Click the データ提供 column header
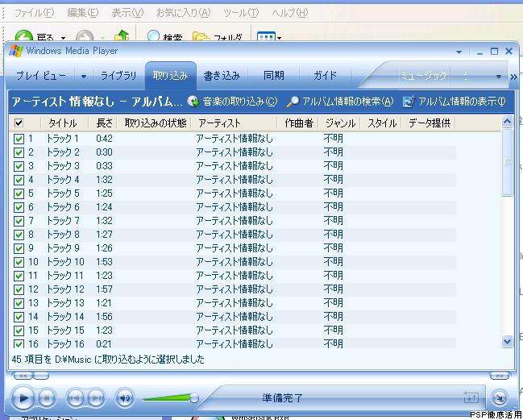The image size is (523, 420). (x=429, y=123)
